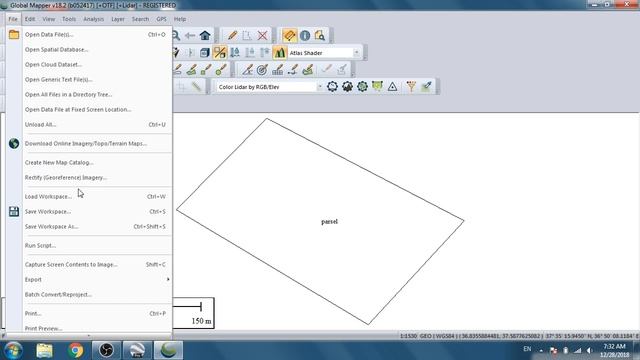Open the Analysis menu
This screenshot has height=360, width=640.
(x=93, y=19)
